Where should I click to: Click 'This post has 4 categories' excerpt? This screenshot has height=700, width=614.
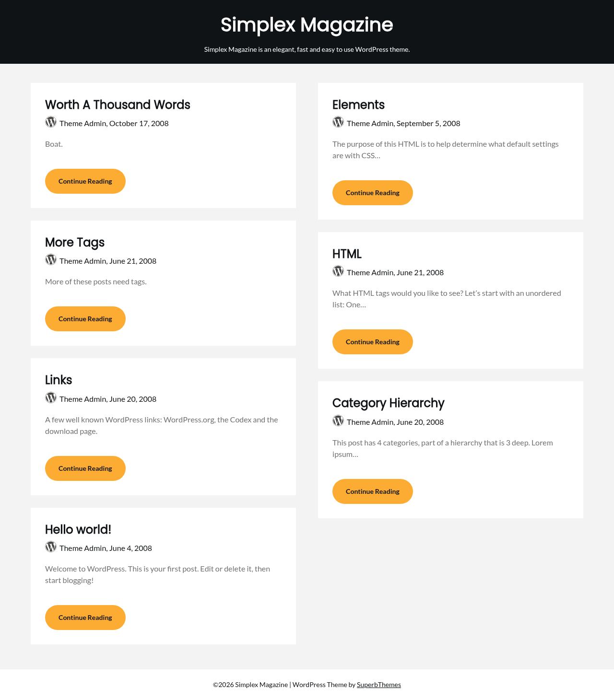pyautogui.click(x=443, y=448)
